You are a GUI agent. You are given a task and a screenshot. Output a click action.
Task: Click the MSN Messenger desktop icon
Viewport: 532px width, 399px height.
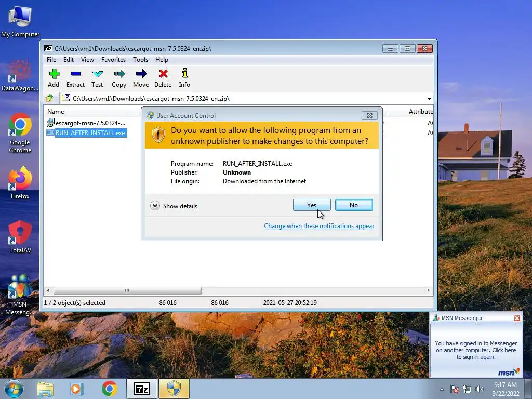[x=20, y=295]
